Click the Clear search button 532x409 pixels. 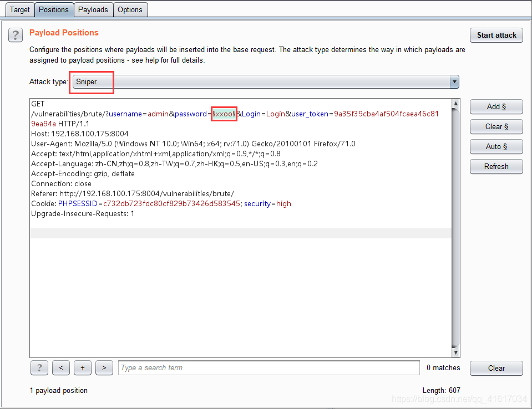(496, 368)
